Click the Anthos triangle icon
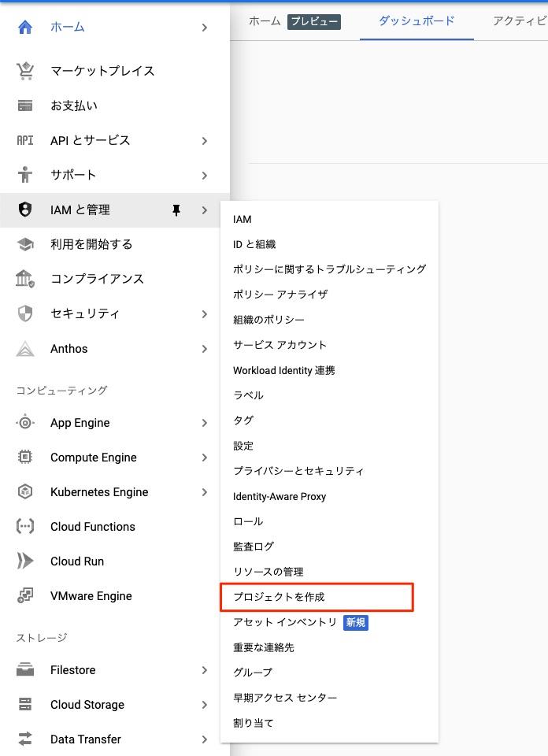 tap(25, 349)
